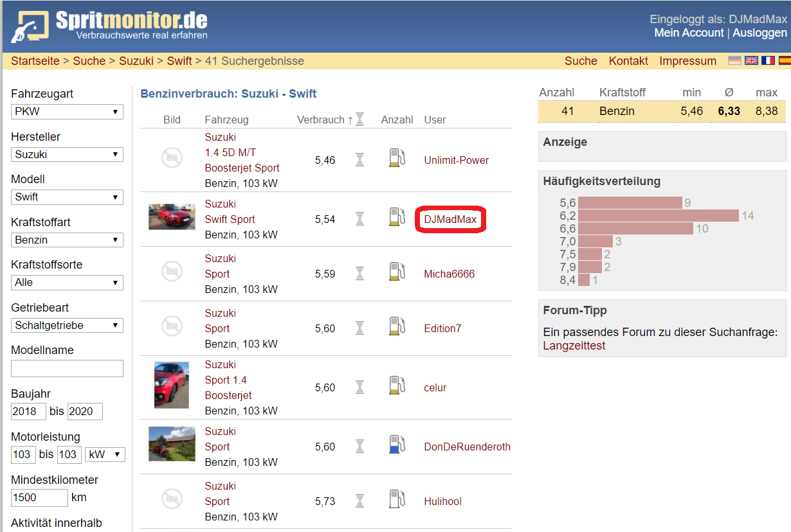This screenshot has width=791, height=532.
Task: Open the kW unit dropdown
Action: (x=105, y=454)
